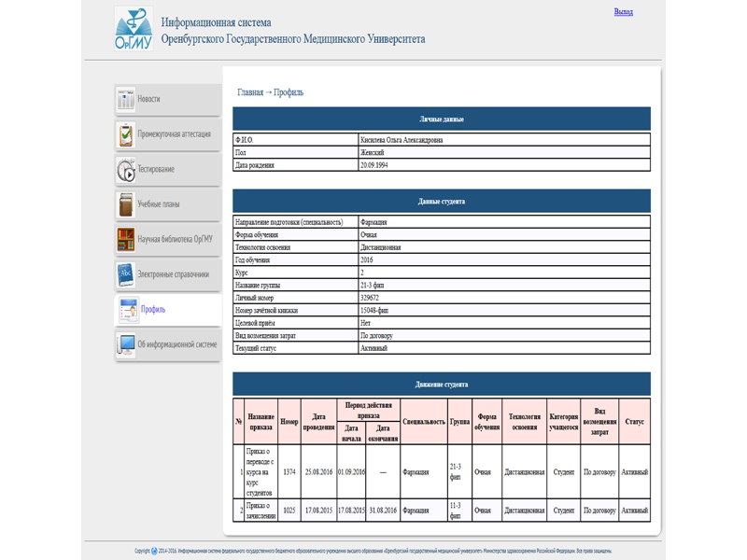This screenshot has width=747, height=560.
Task: Click the Фармация value in Данные студента
Action: 373,222
